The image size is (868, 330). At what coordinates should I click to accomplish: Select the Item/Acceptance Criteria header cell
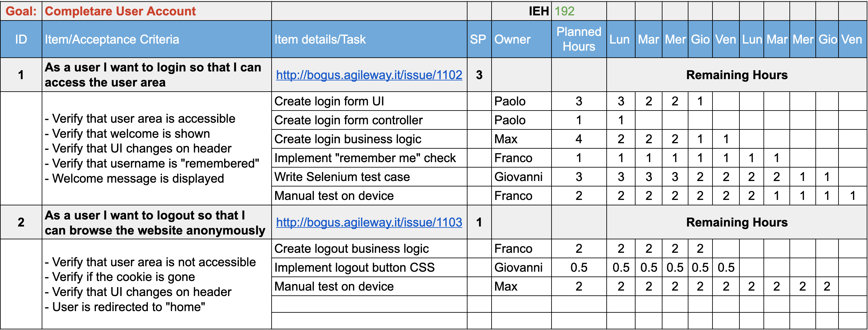112,39
